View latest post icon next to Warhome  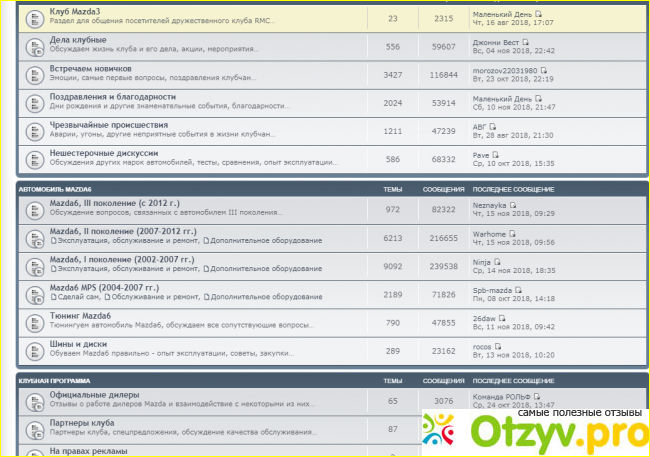(x=513, y=232)
